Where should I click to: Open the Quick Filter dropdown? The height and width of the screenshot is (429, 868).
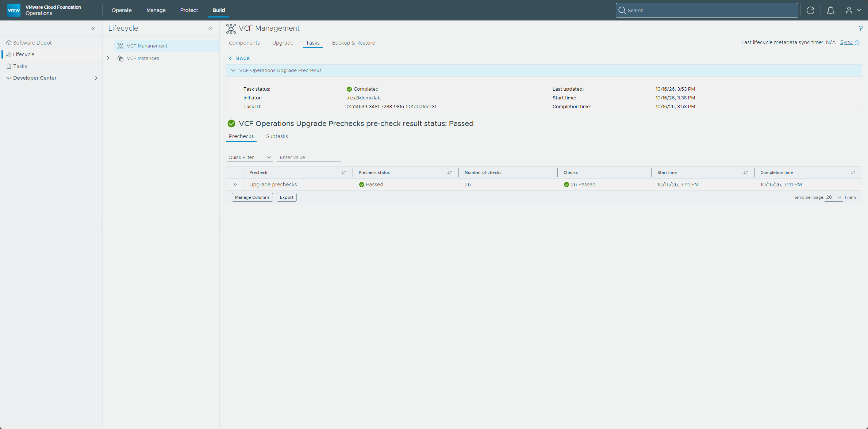click(x=249, y=157)
